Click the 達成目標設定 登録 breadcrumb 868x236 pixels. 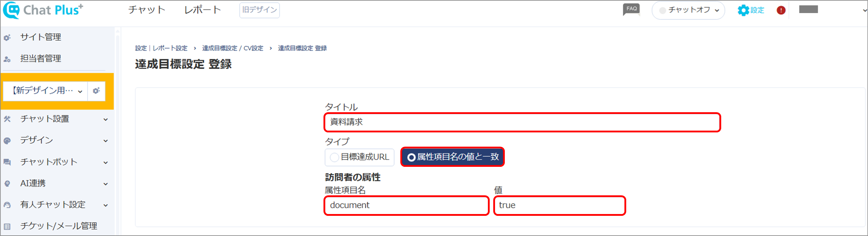tap(302, 48)
